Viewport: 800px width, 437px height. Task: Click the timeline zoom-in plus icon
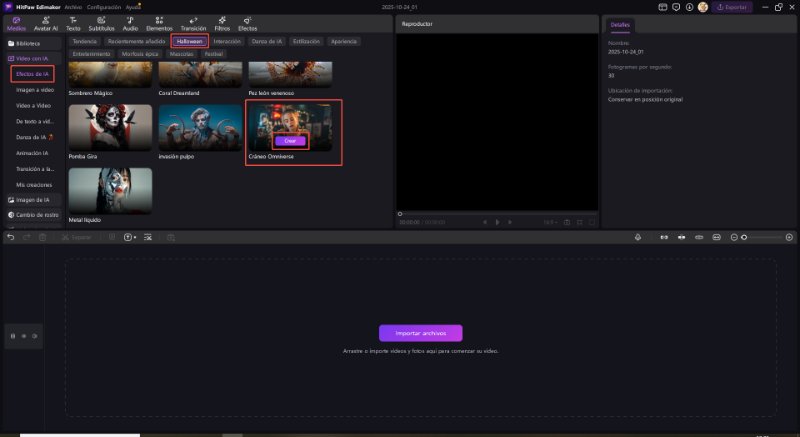(789, 237)
